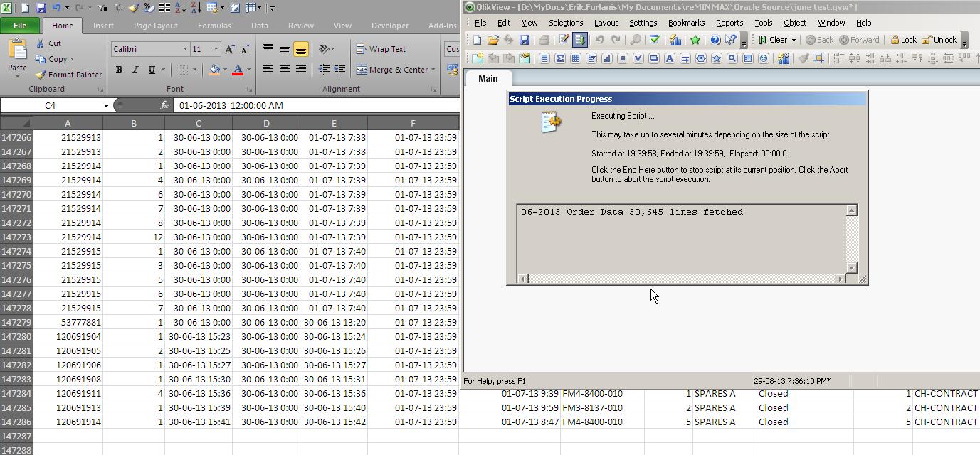Image resolution: width=980 pixels, height=455 pixels.
Task: Toggle Middle Align in Alignment group
Action: click(284, 49)
